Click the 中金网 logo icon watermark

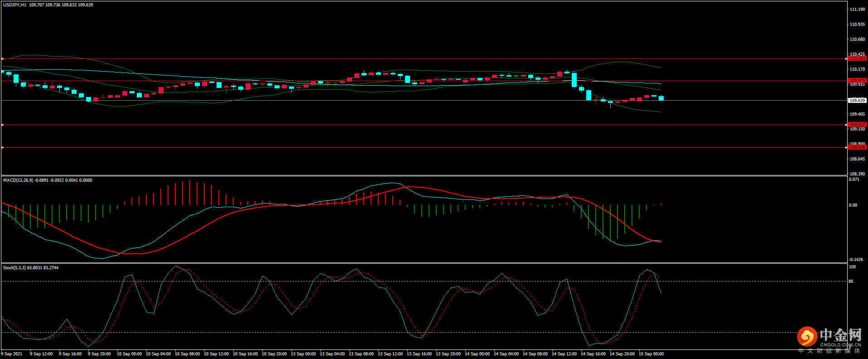tap(807, 337)
